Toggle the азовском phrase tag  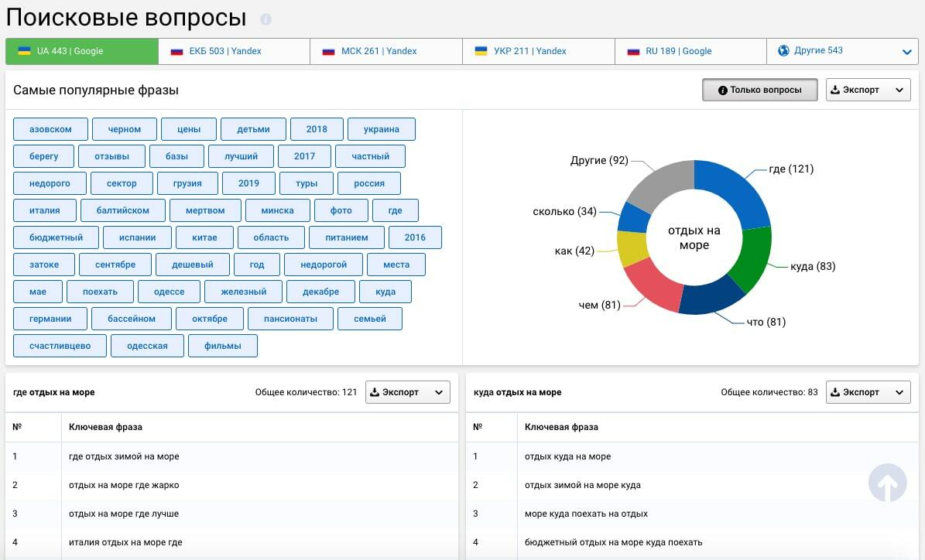coord(50,129)
